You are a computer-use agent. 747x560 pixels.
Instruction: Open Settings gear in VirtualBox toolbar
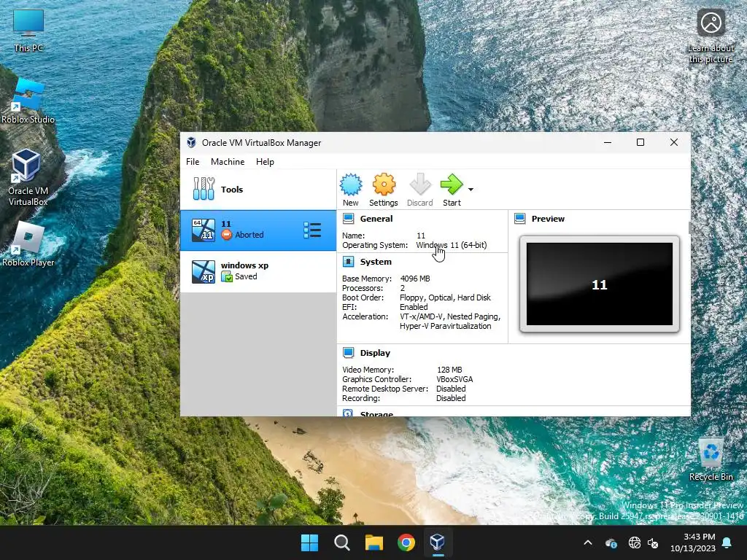click(384, 190)
